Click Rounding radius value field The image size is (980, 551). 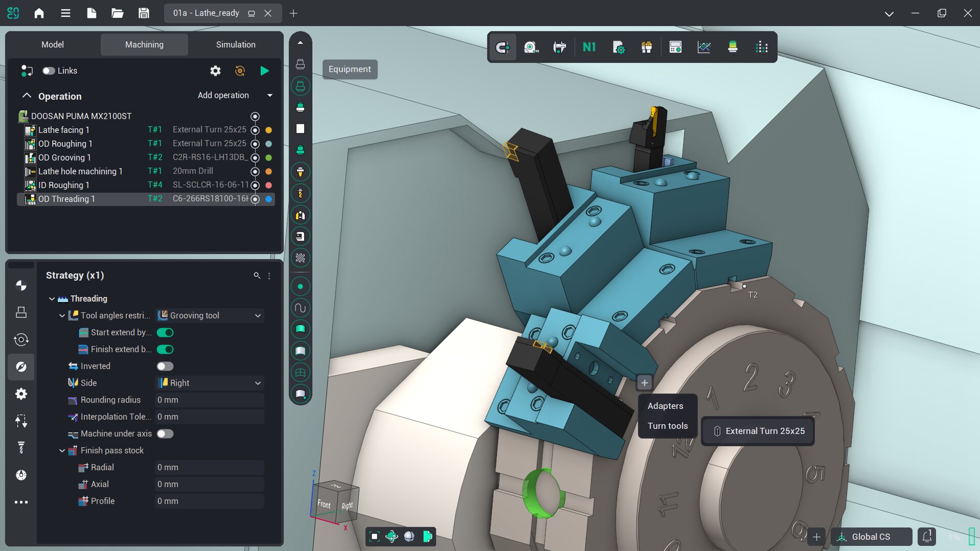[210, 400]
